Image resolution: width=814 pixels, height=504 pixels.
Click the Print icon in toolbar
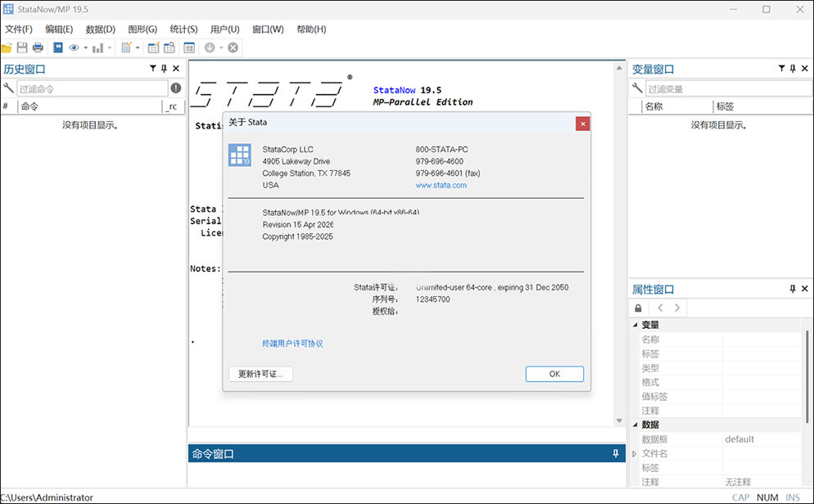[38, 47]
